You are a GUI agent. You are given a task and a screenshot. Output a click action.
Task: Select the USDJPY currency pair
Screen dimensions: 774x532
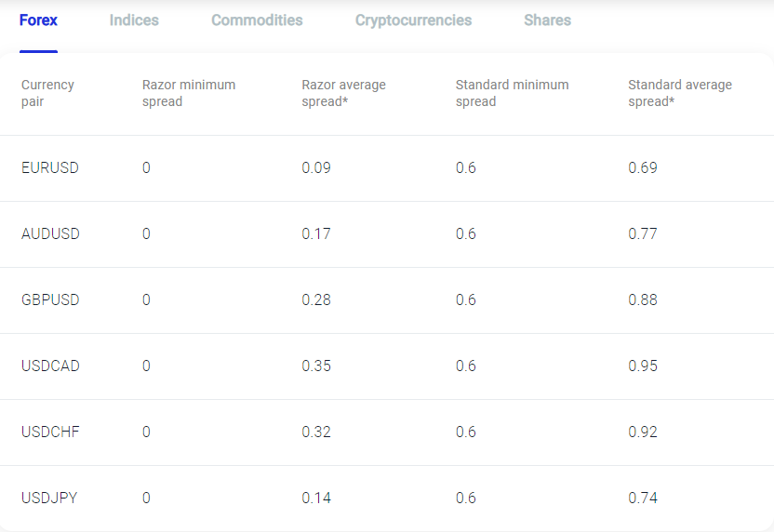coord(49,498)
